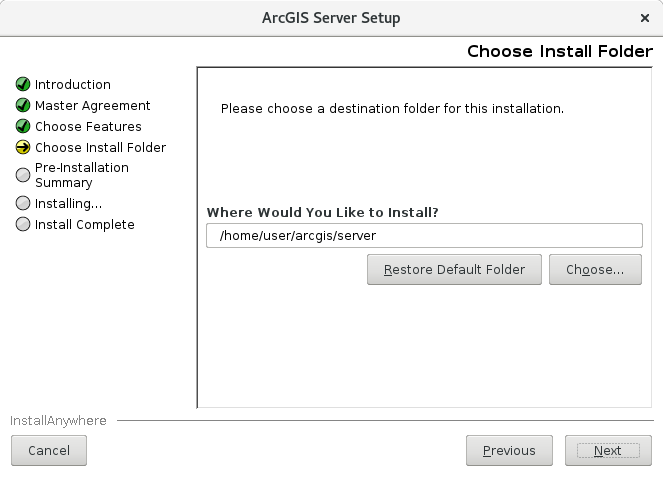Click the yellow arrow icon for Choose Install Folder
Image resolution: width=663 pixels, height=477 pixels.
(23, 148)
